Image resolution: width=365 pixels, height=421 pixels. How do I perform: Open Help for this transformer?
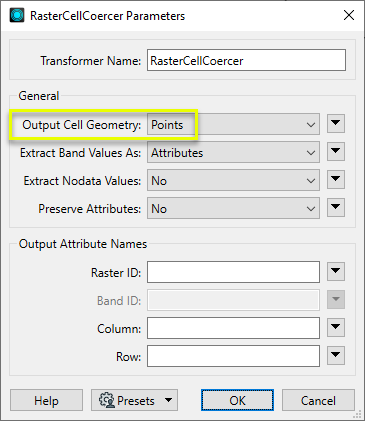pos(46,400)
